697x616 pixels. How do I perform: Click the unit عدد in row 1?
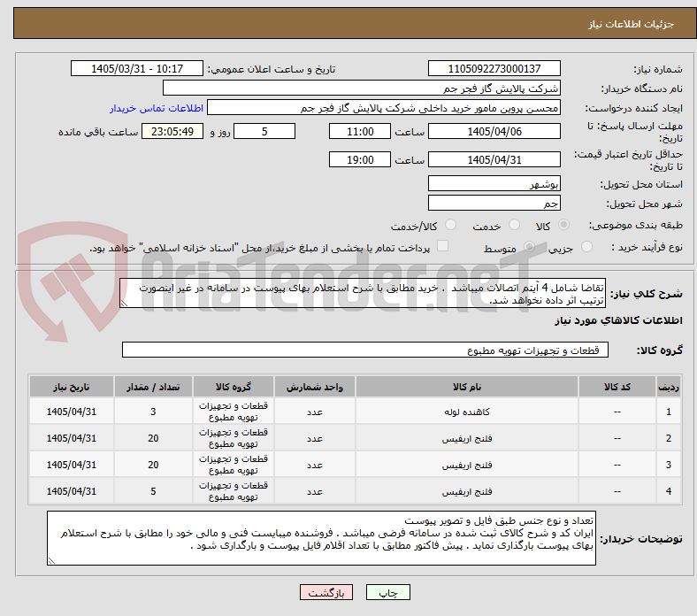point(315,412)
